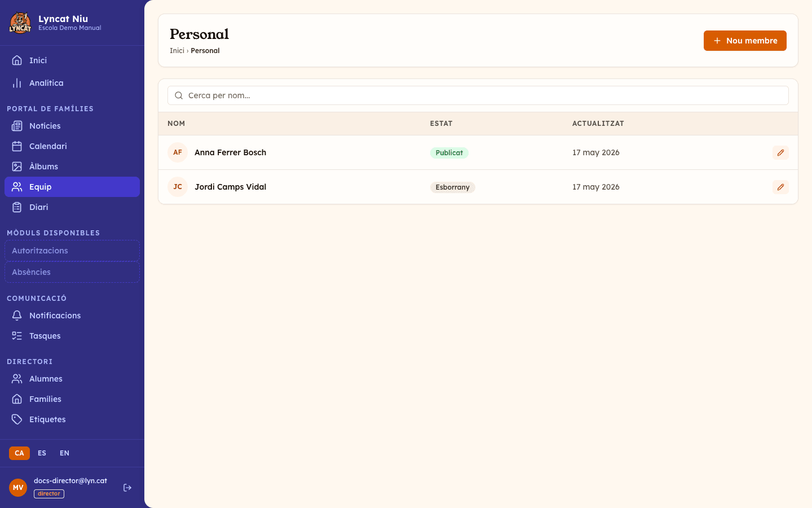
Task: Go to Analítica section label
Action: pos(46,83)
